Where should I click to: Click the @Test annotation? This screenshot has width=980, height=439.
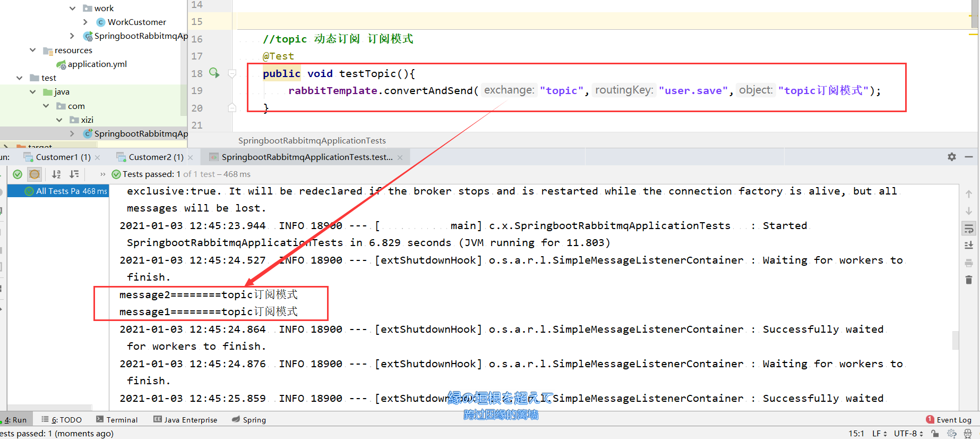(x=278, y=56)
